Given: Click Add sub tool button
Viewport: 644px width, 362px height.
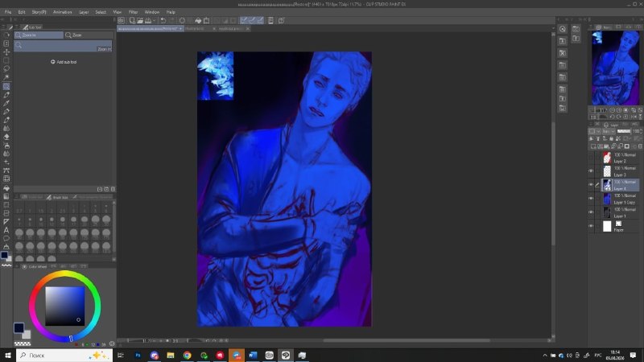Looking at the screenshot, I should [x=64, y=62].
